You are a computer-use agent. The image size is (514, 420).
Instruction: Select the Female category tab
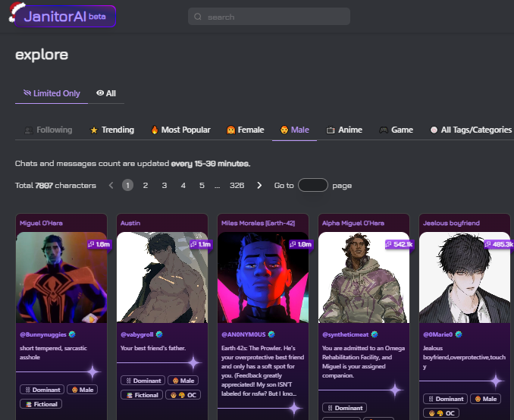(x=245, y=130)
